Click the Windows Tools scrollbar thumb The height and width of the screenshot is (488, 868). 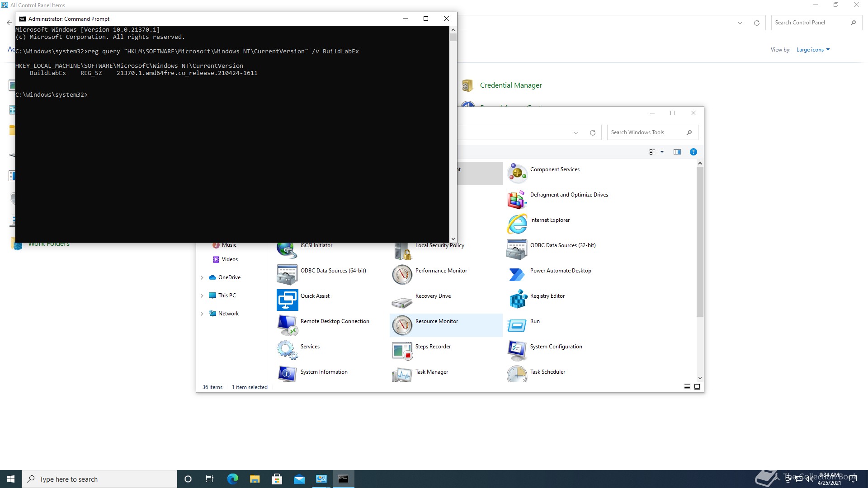click(x=700, y=242)
